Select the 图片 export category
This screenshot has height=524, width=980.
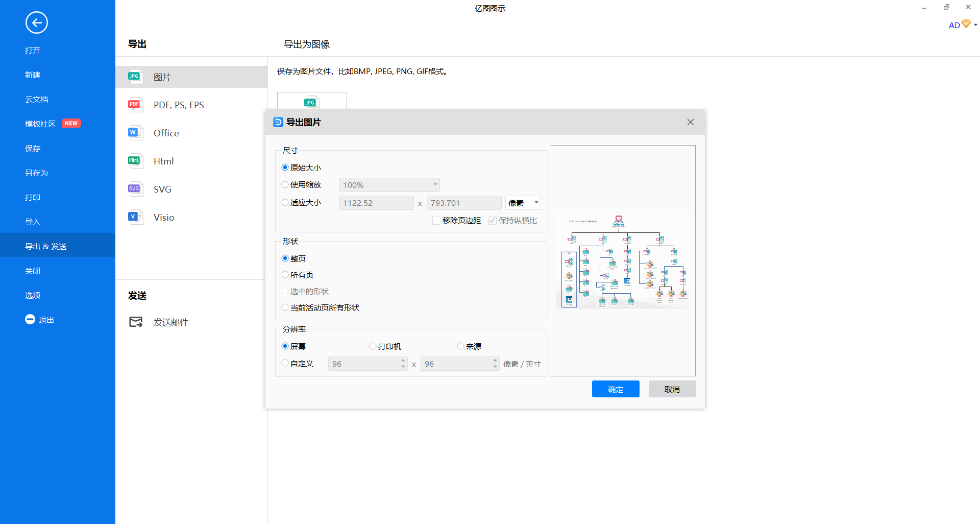click(191, 77)
